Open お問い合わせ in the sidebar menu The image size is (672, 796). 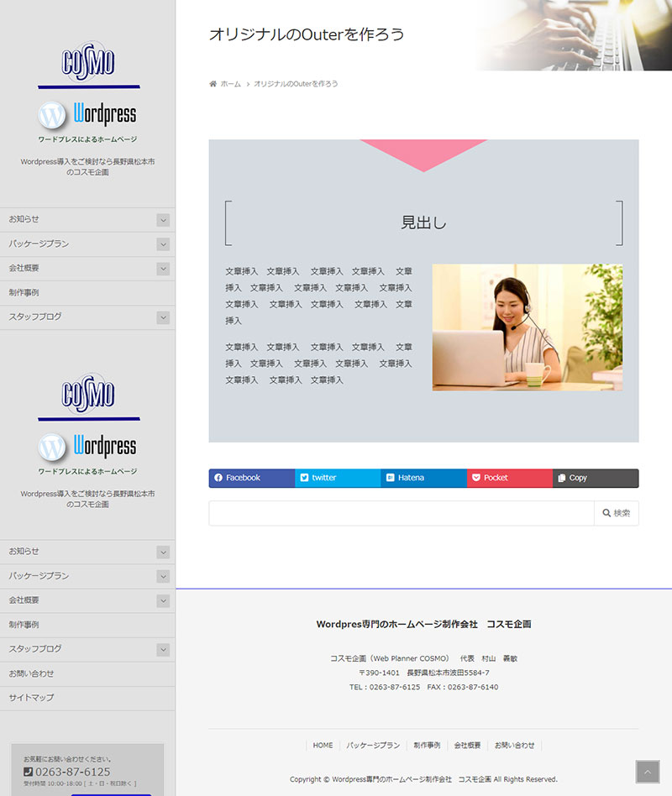click(32, 673)
